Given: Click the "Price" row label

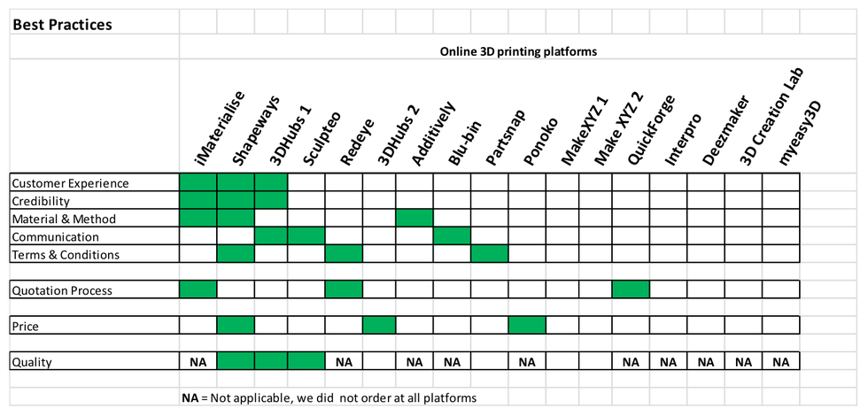Looking at the screenshot, I should point(26,327).
